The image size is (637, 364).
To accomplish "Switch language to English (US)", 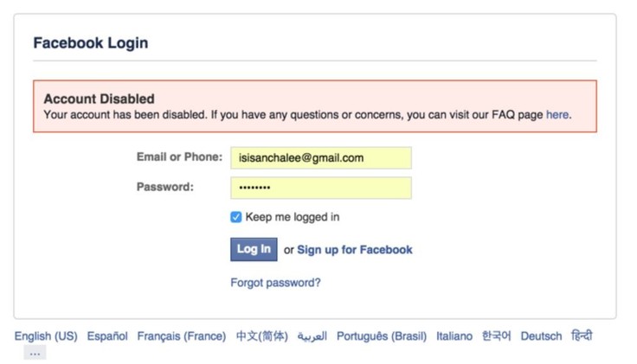I will click(x=46, y=336).
